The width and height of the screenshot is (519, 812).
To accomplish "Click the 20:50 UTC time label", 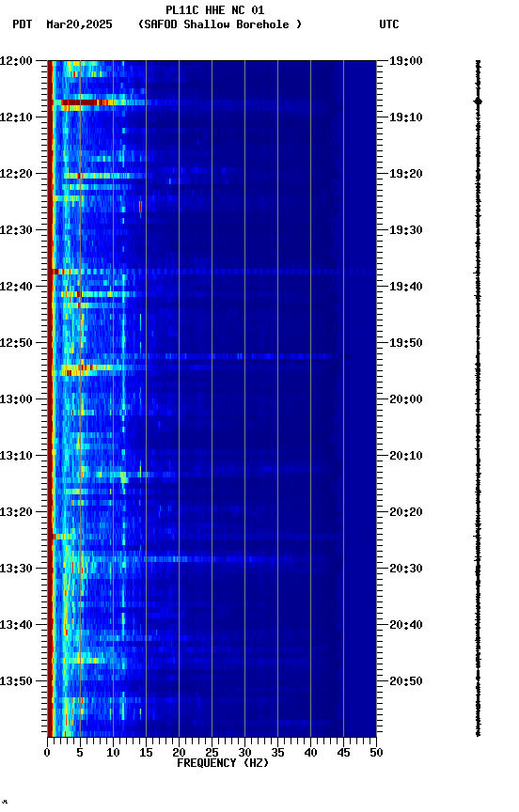I will pos(406,682).
